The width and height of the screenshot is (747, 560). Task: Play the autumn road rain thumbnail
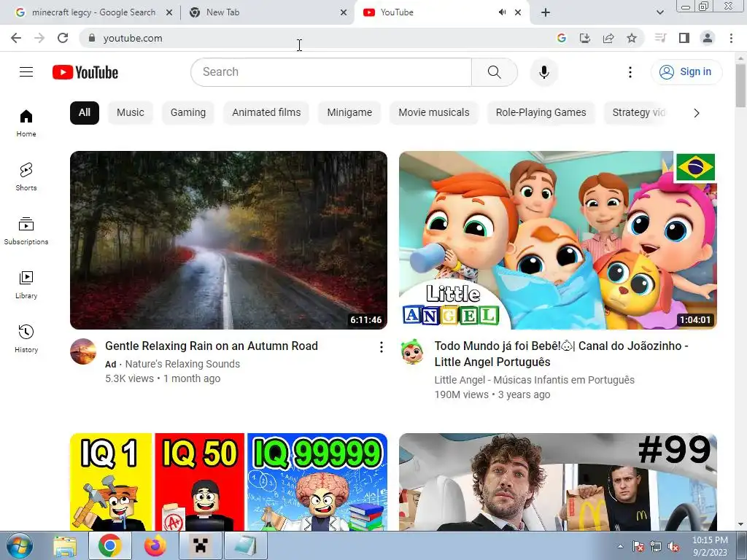(x=228, y=240)
